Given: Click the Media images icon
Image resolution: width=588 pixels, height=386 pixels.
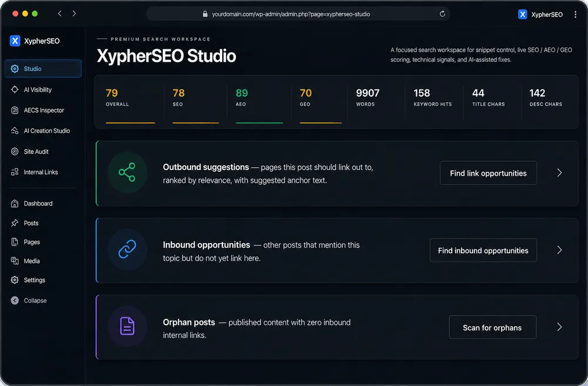Looking at the screenshot, I should tap(15, 261).
